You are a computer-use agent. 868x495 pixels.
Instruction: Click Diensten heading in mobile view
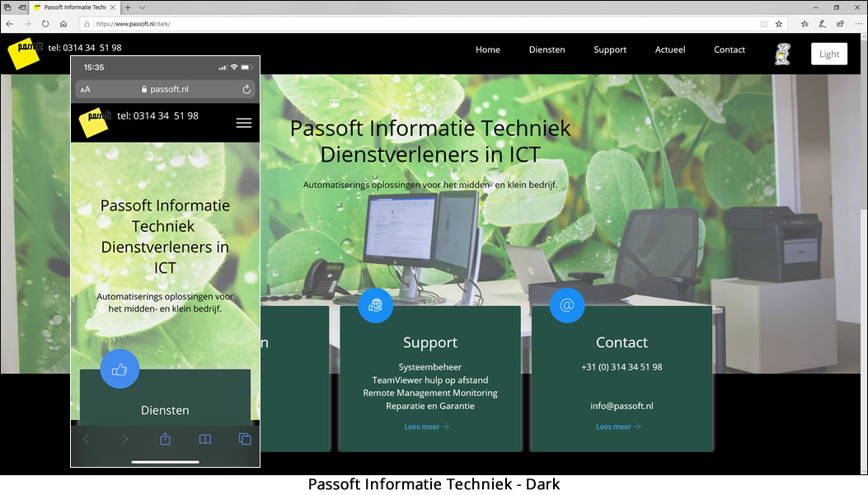coord(165,410)
